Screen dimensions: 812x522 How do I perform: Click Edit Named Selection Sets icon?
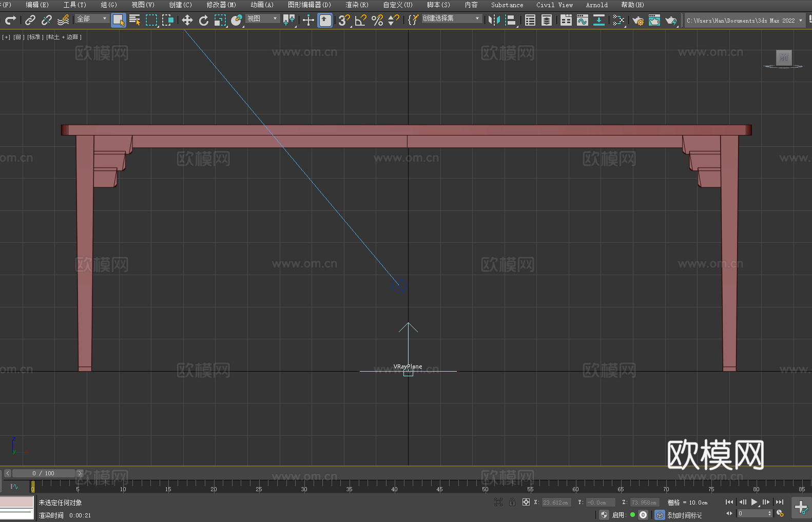[x=413, y=20]
